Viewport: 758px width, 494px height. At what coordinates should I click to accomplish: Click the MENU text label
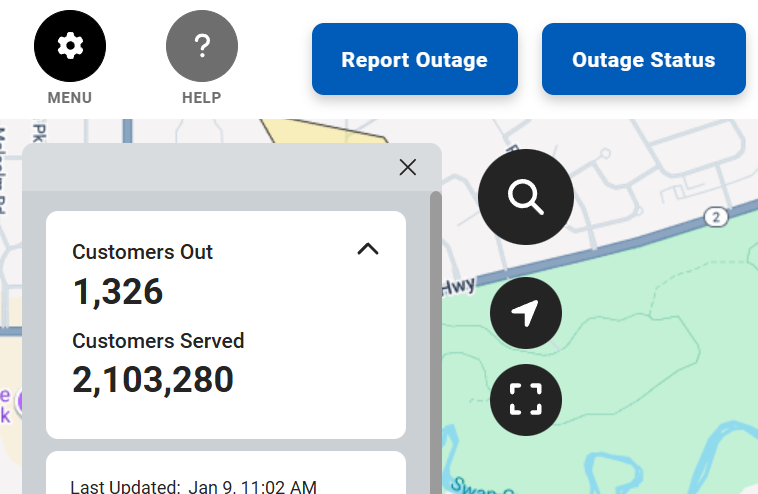coord(70,98)
